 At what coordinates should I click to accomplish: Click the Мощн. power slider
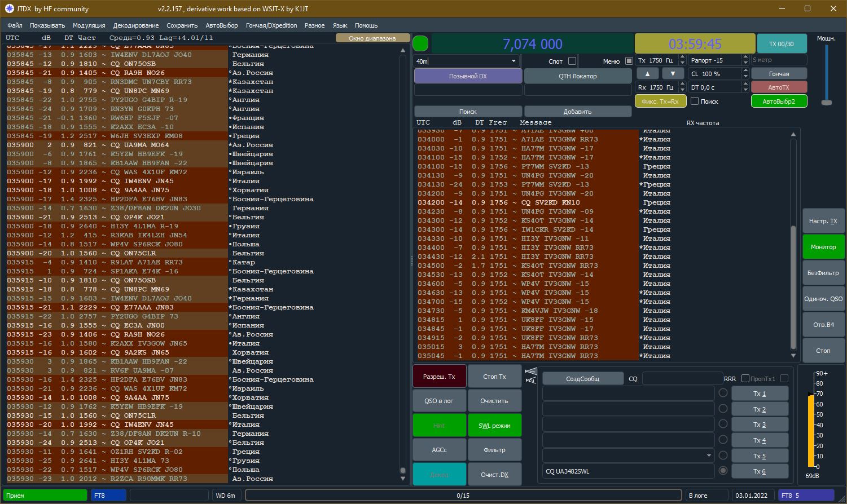point(827,74)
